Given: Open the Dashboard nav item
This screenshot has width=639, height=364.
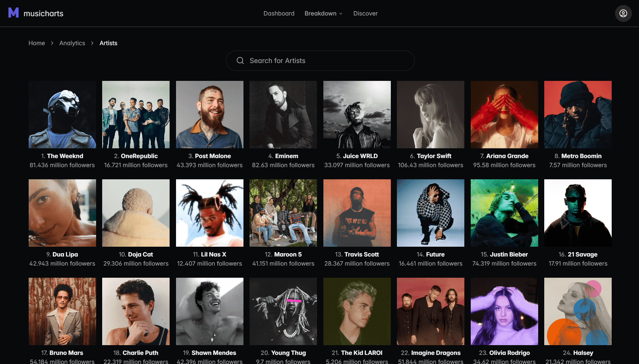Looking at the screenshot, I should 279,13.
